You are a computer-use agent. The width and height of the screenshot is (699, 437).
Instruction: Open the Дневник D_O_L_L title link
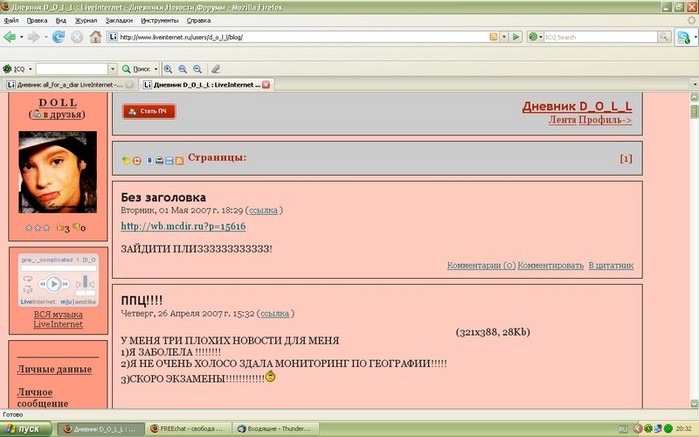(x=577, y=107)
